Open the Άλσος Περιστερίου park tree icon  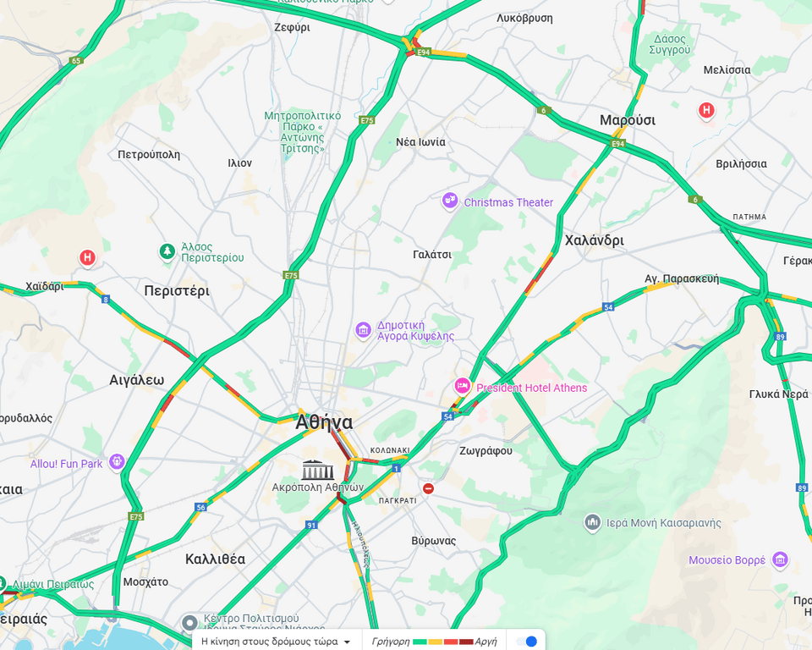pyautogui.click(x=167, y=252)
